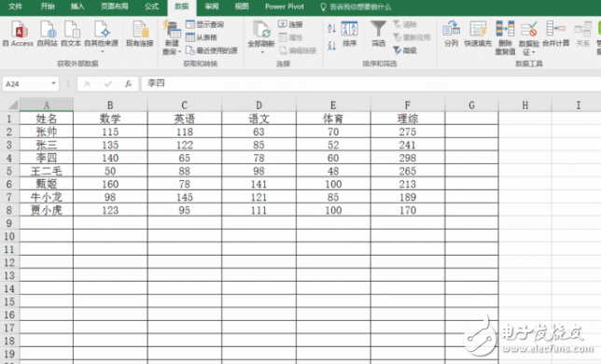
Task: Click the cell with value 160
Action: point(110,184)
